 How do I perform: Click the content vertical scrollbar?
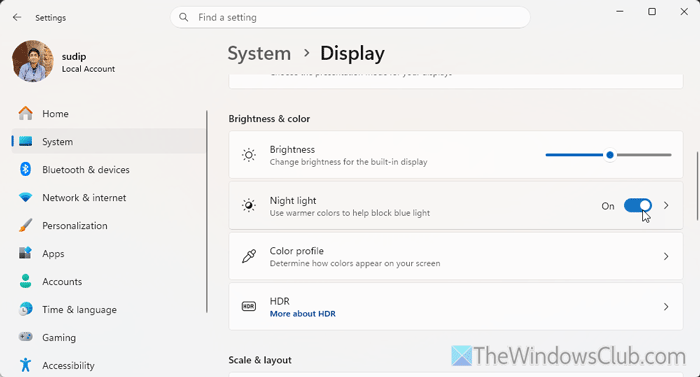tap(698, 185)
